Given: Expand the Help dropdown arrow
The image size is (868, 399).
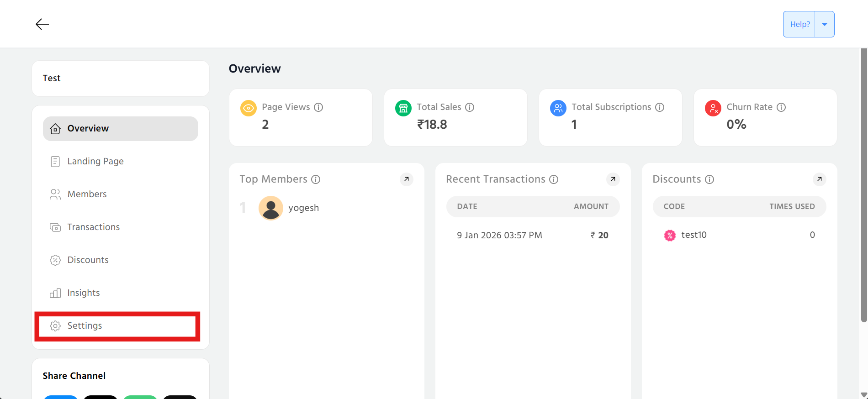Looking at the screenshot, I should point(825,24).
